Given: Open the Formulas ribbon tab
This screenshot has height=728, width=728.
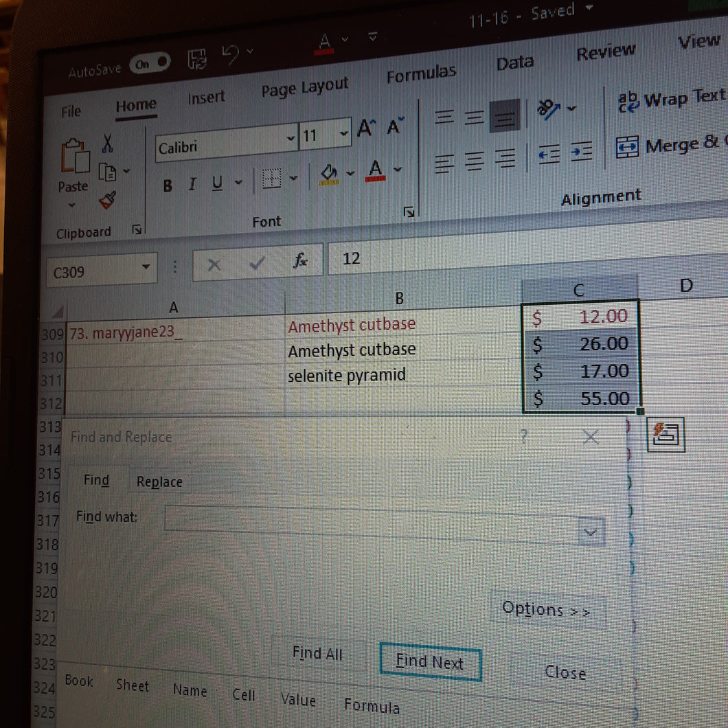Looking at the screenshot, I should (x=421, y=73).
